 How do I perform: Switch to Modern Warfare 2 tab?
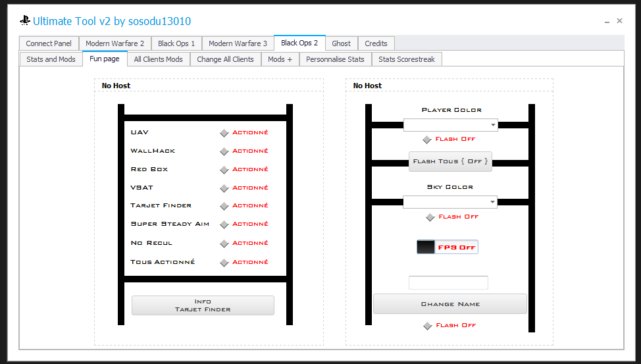click(115, 43)
